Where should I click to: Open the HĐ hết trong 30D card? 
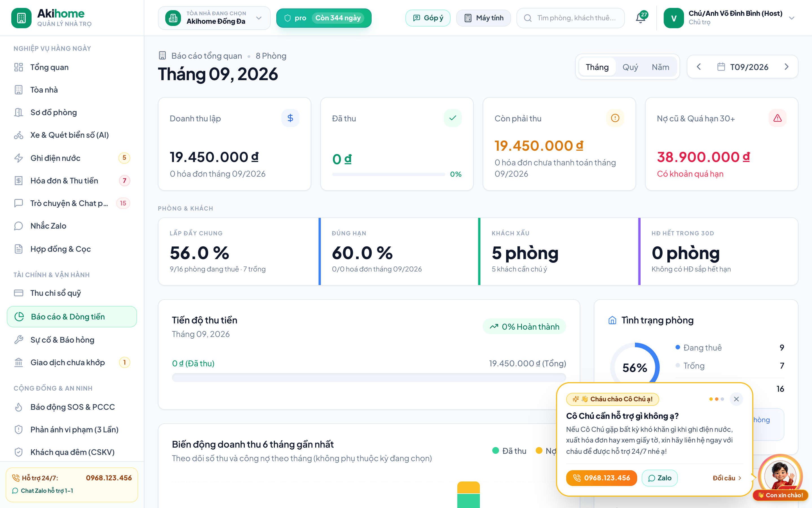718,251
